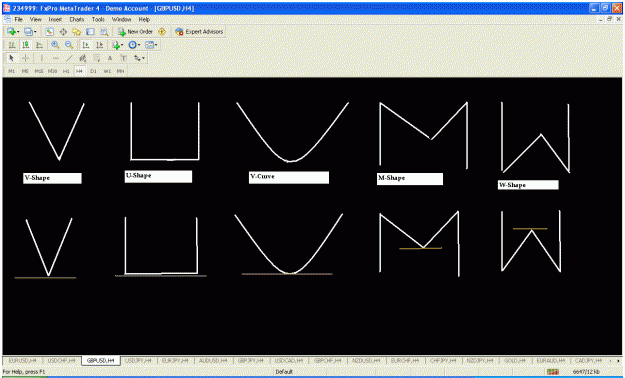The height and width of the screenshot is (378, 625).
Task: Open the Tools menu
Action: click(x=98, y=19)
